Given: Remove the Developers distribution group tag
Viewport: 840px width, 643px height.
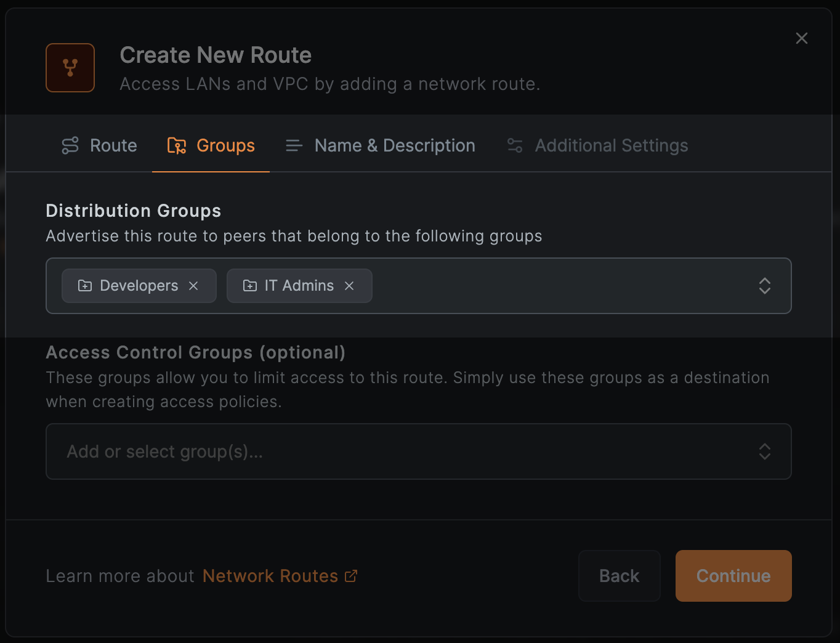Looking at the screenshot, I should (193, 285).
